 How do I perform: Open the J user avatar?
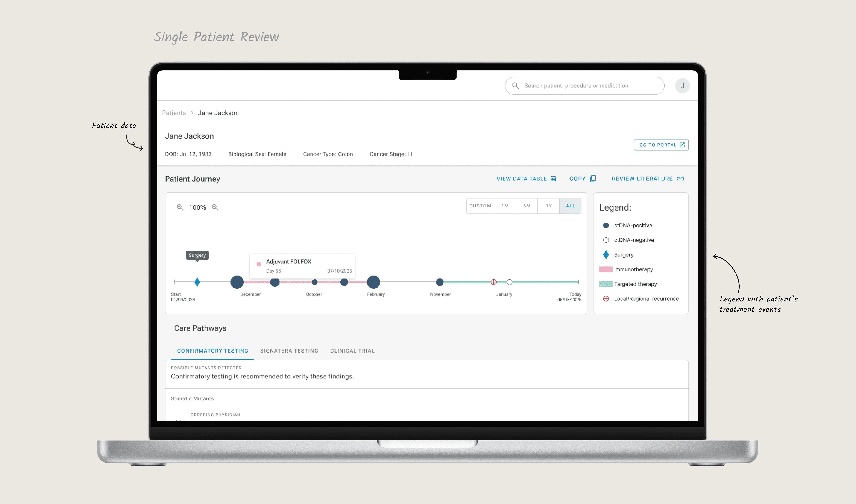[682, 86]
